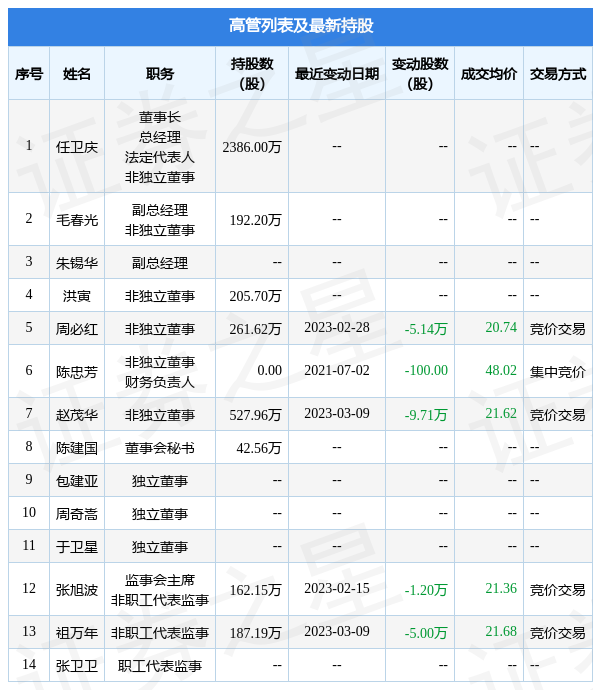Click 集中竞价 trading method cell
Screen dimensions: 593x690
[558, 372]
